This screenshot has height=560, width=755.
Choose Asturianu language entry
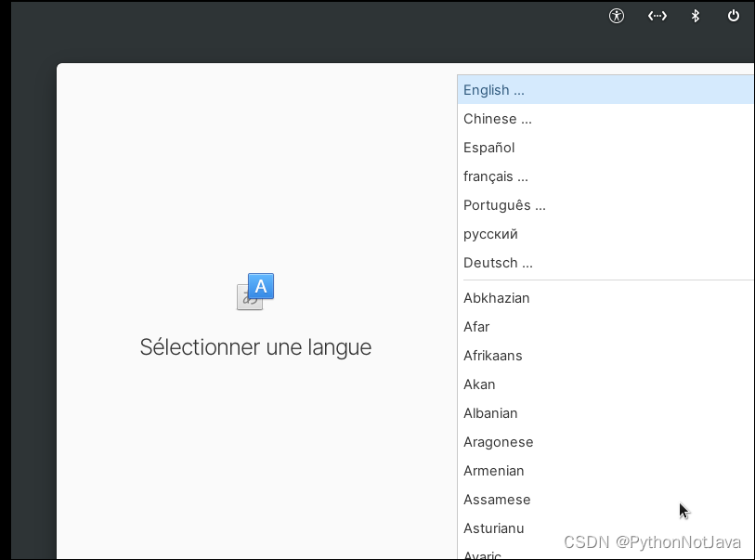(605, 528)
